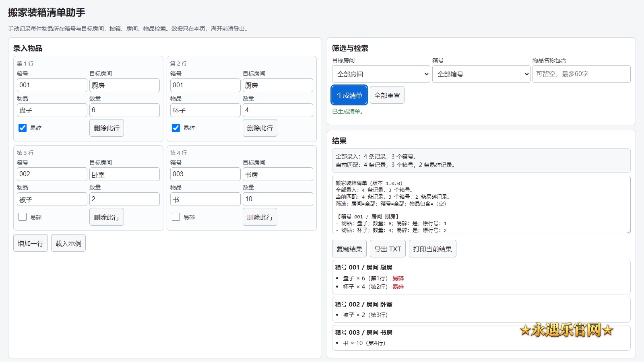This screenshot has width=644, height=362.
Task: Open the 箱号 filter dropdown (全部箱号)
Action: click(x=481, y=74)
